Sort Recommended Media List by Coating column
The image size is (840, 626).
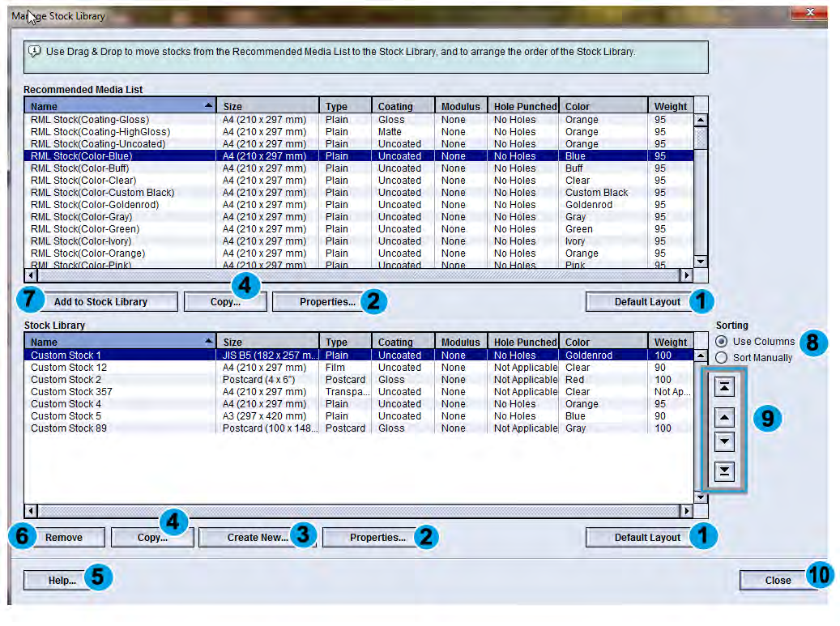(x=403, y=106)
